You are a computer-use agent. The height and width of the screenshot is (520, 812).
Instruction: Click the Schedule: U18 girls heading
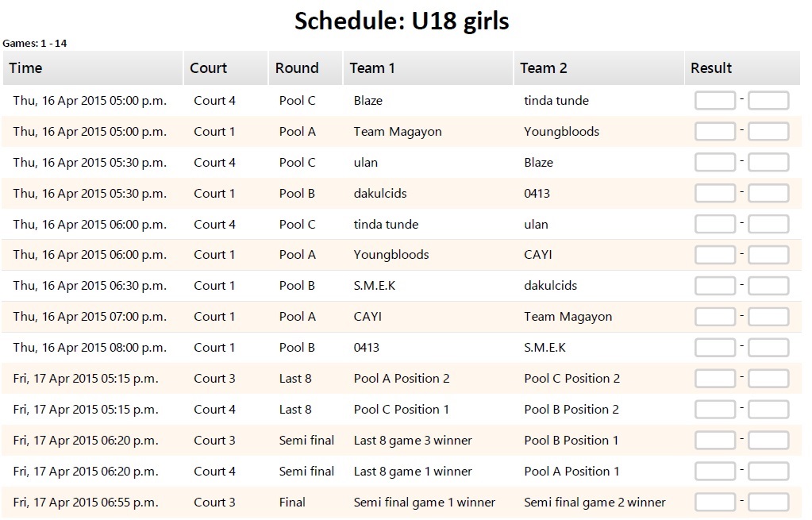coord(402,21)
